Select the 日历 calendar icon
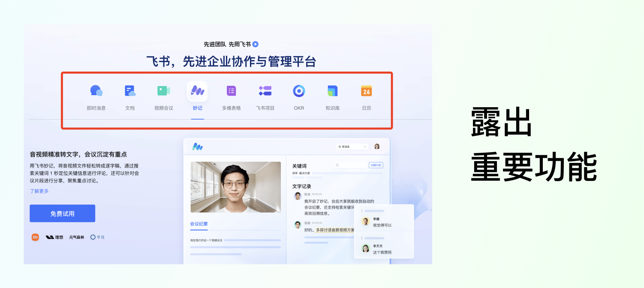 (x=366, y=90)
